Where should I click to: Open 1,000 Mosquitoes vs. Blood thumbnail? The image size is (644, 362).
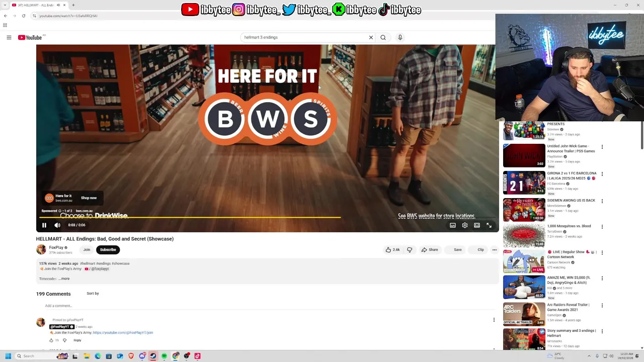(524, 236)
